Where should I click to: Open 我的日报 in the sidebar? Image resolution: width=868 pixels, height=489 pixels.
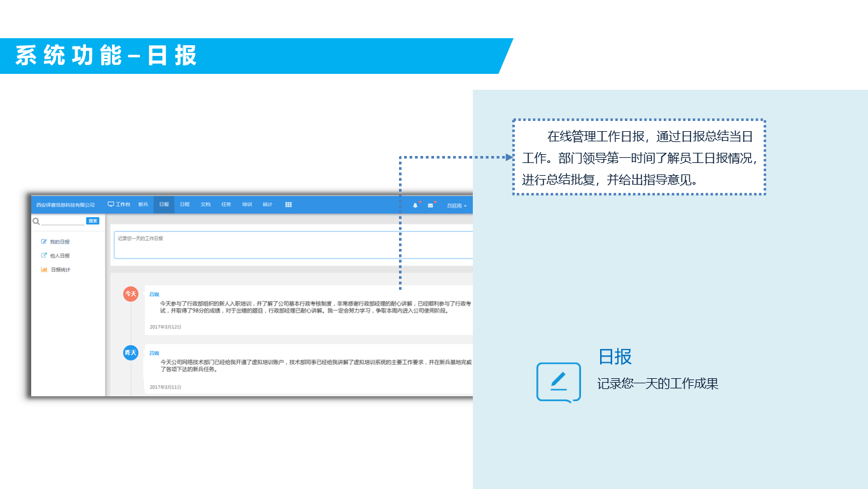[x=60, y=242]
